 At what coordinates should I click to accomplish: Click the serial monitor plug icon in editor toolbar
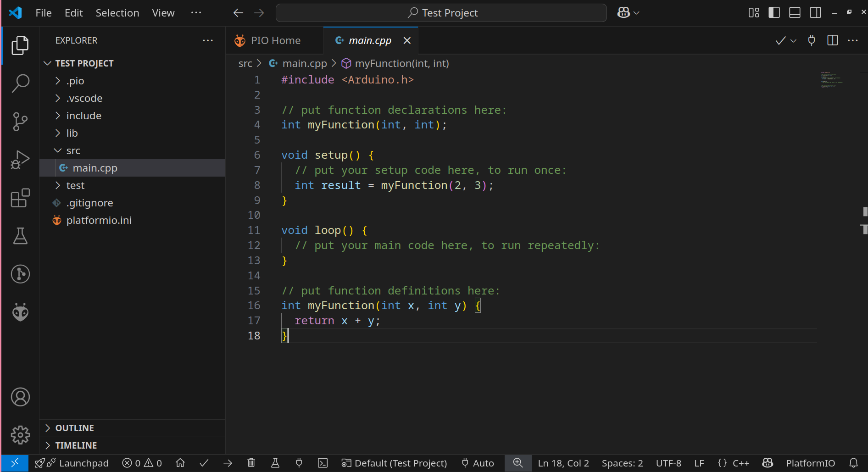coord(812,40)
